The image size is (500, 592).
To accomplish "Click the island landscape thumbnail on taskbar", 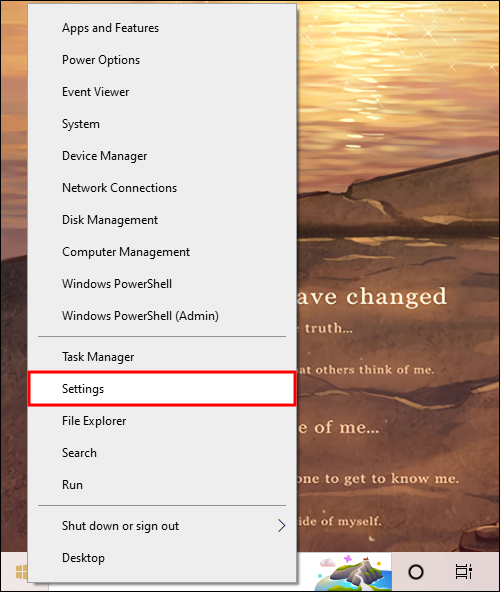I will (353, 572).
